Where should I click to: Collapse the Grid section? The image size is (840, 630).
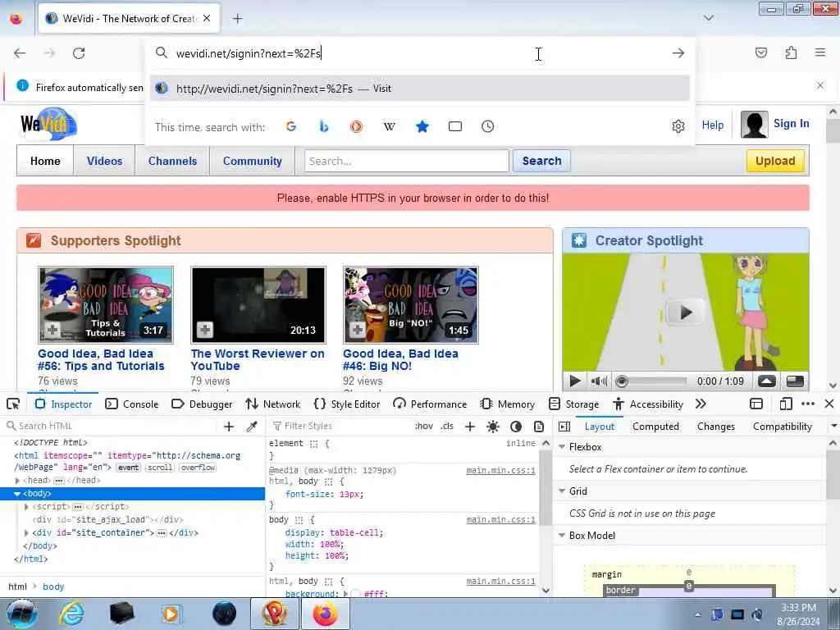pyautogui.click(x=562, y=491)
